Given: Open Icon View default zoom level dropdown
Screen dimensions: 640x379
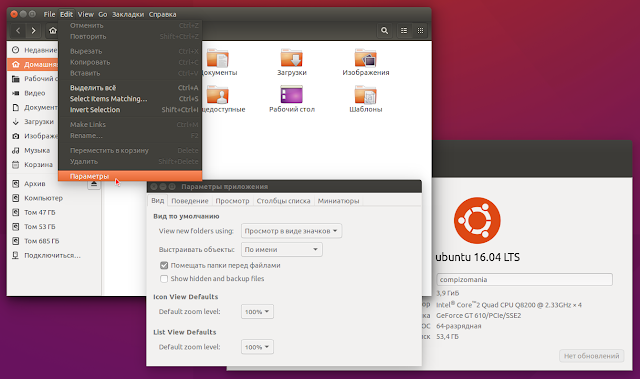Looking at the screenshot, I should 257,312.
